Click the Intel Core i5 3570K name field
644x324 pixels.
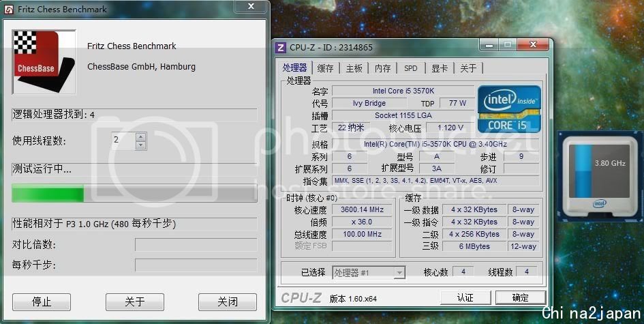click(x=403, y=91)
